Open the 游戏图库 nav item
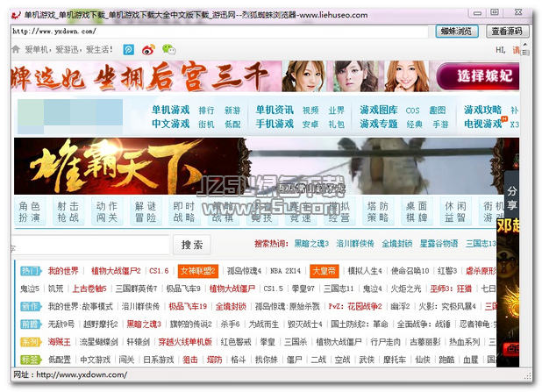The image size is (542, 392). (x=379, y=110)
